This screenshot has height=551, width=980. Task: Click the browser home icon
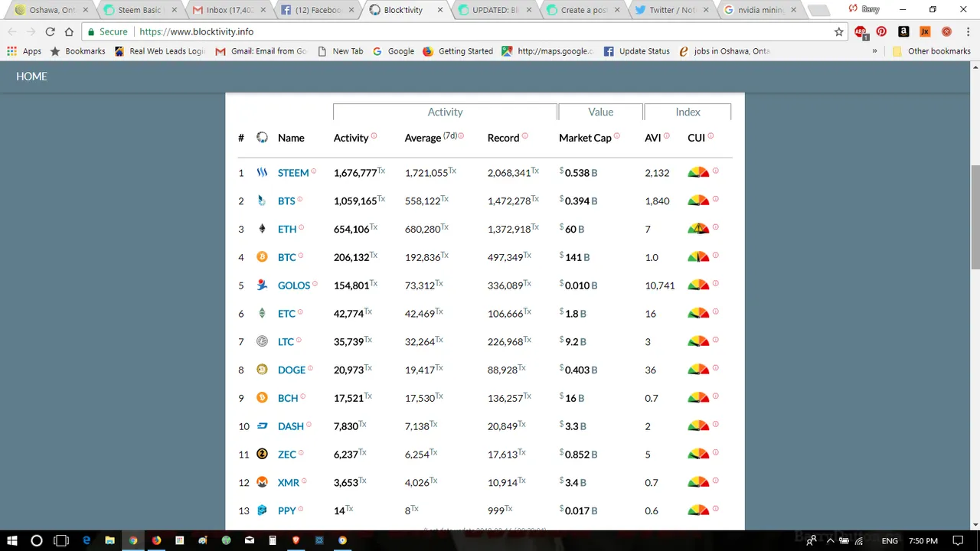[69, 32]
